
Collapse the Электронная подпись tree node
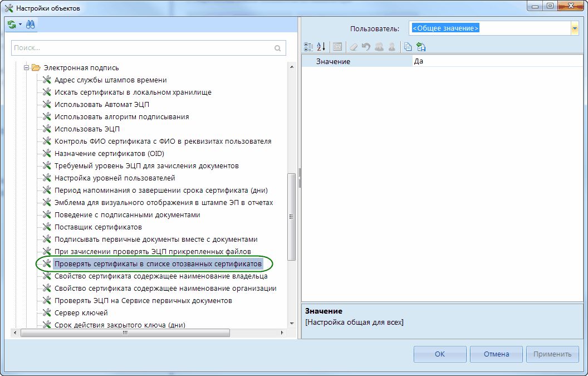(26, 68)
